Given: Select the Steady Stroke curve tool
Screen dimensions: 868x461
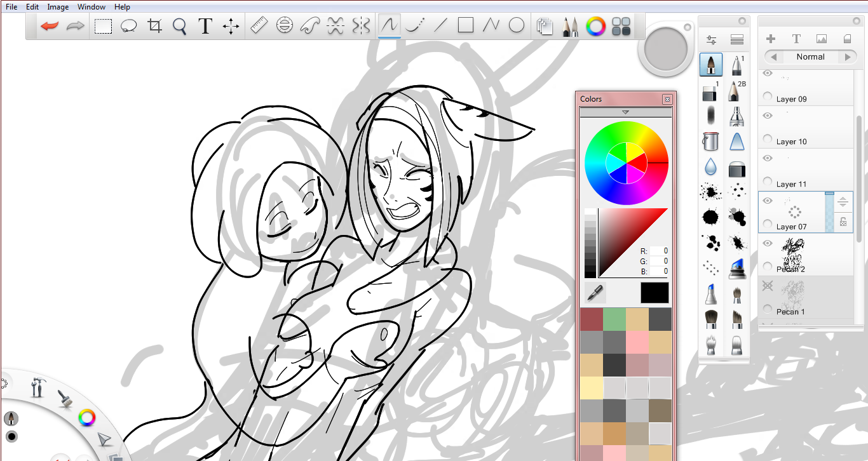Looking at the screenshot, I should tap(390, 25).
